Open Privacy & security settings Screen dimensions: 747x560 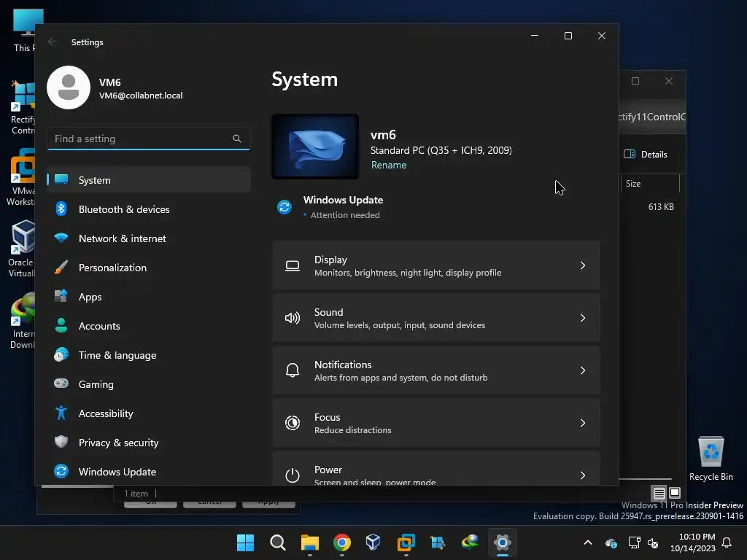tap(149, 443)
